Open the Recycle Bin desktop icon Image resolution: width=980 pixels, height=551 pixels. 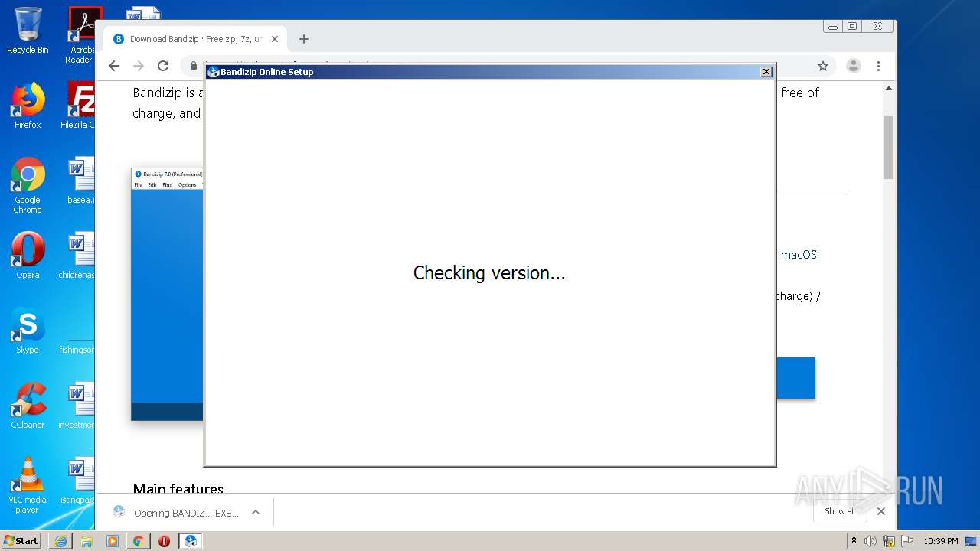pos(28,31)
